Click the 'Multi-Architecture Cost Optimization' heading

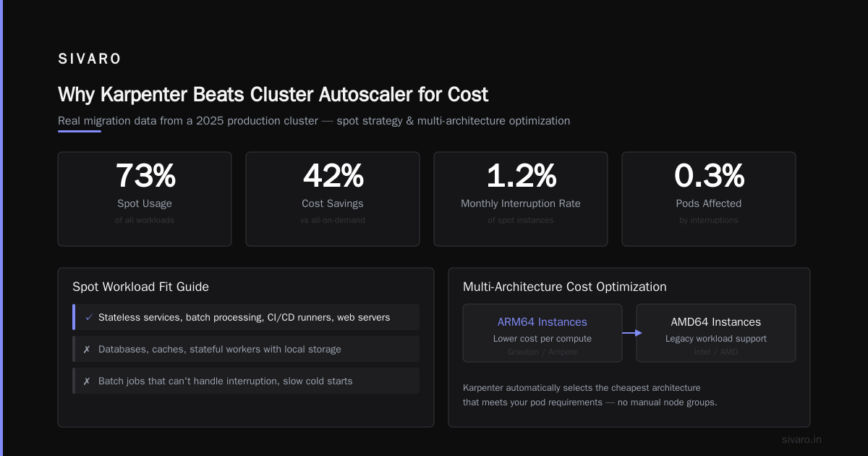click(x=565, y=287)
